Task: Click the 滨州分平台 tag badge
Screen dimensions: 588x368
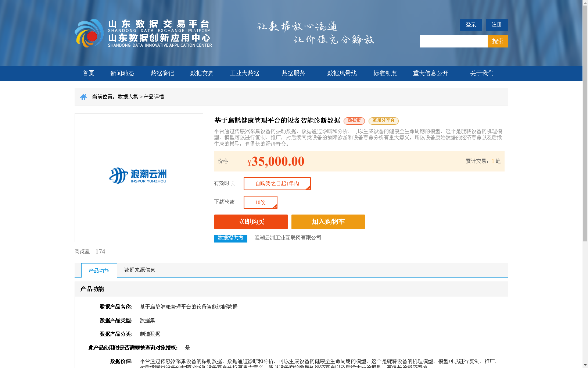Action: click(384, 121)
